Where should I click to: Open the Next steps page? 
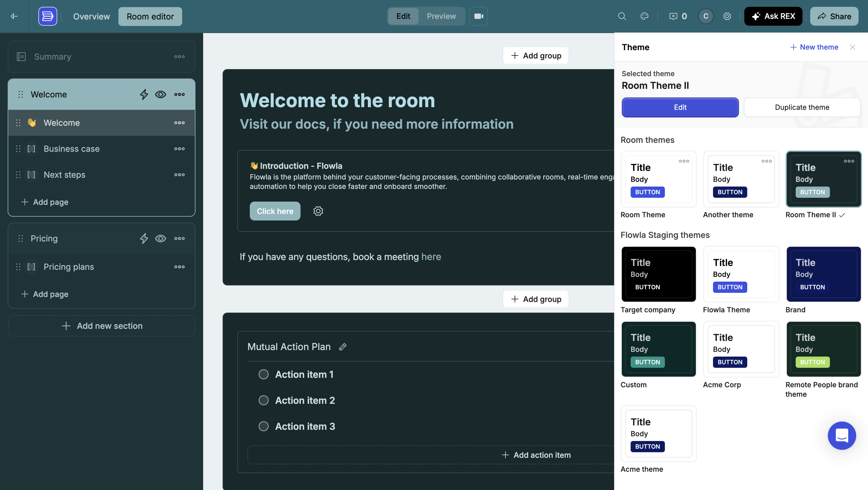point(102,174)
